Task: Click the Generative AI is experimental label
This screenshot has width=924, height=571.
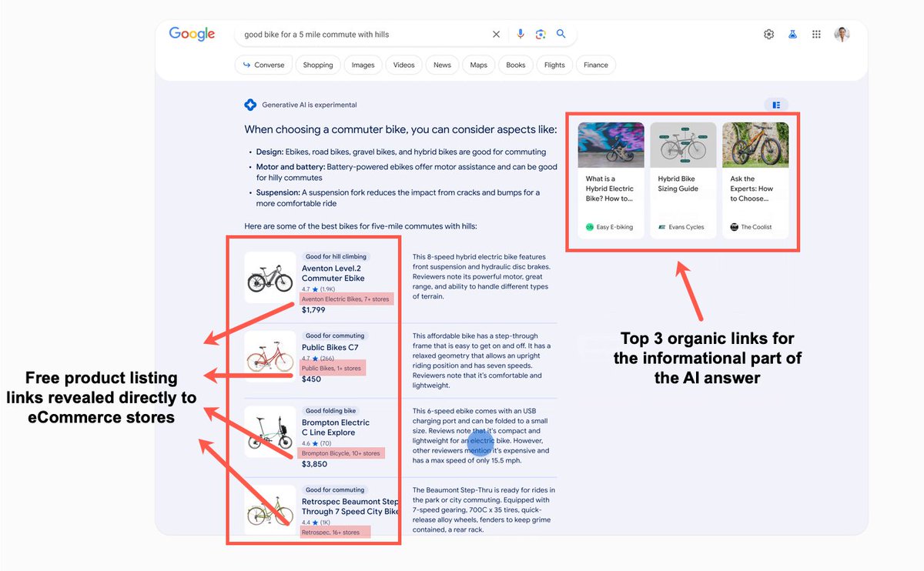Action: click(x=310, y=105)
